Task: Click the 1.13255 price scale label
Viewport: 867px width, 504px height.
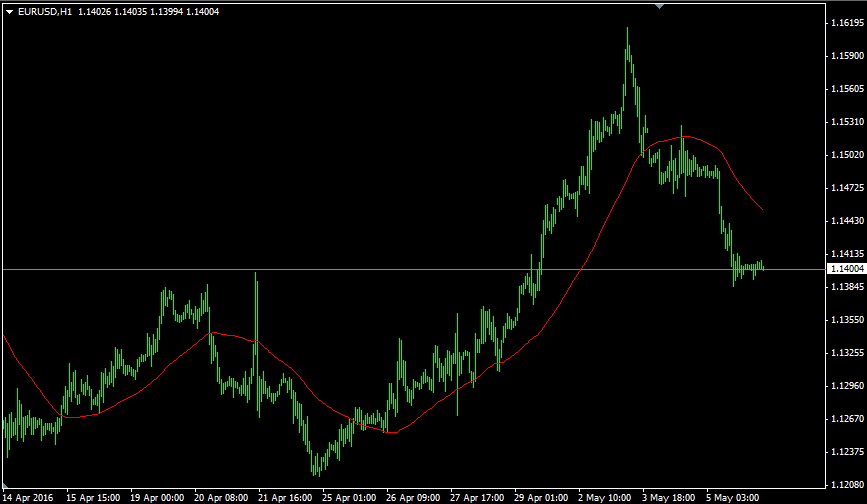Action: pyautogui.click(x=847, y=353)
